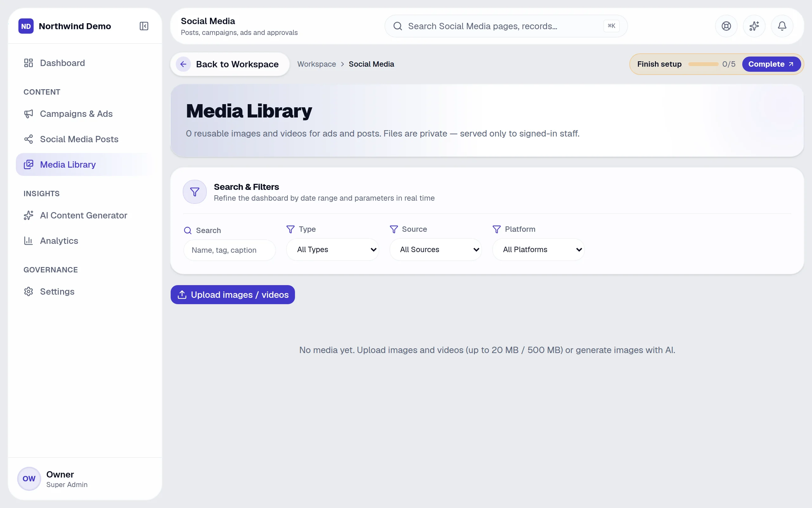Click Back to Workspace button
812x508 pixels.
tap(230, 64)
